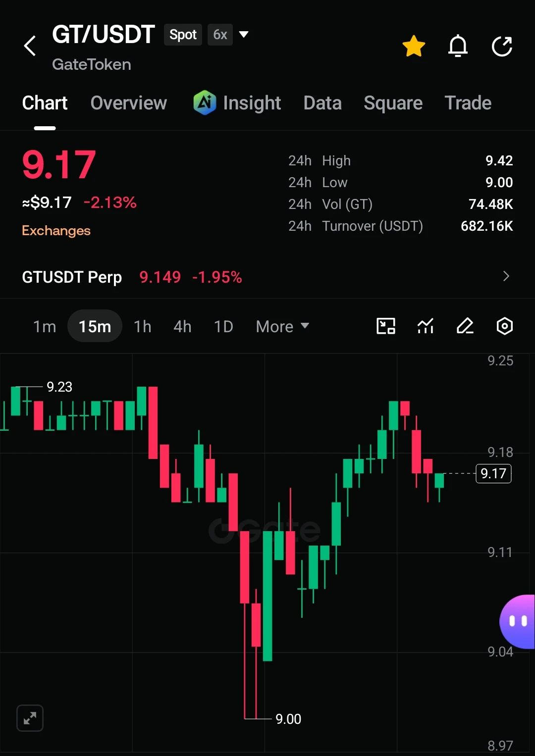Tap the perp price 9.149
The width and height of the screenshot is (535, 756).
(160, 277)
